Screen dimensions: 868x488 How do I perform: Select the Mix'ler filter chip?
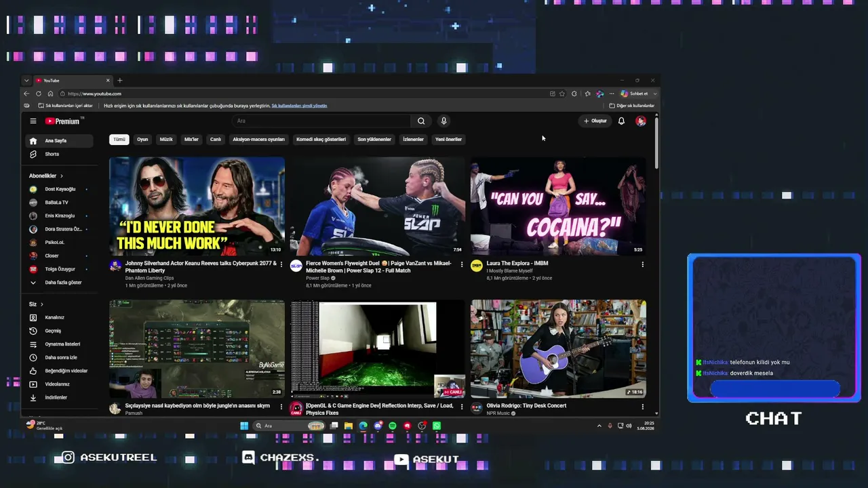(192, 140)
